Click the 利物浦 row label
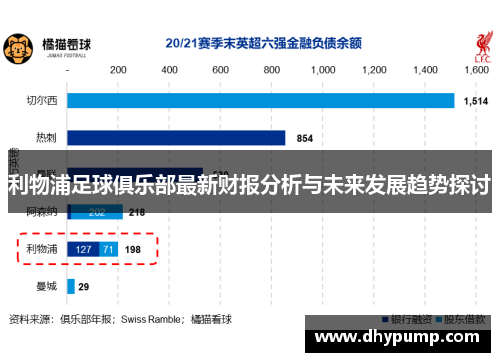500x362 pixels. (x=42, y=249)
